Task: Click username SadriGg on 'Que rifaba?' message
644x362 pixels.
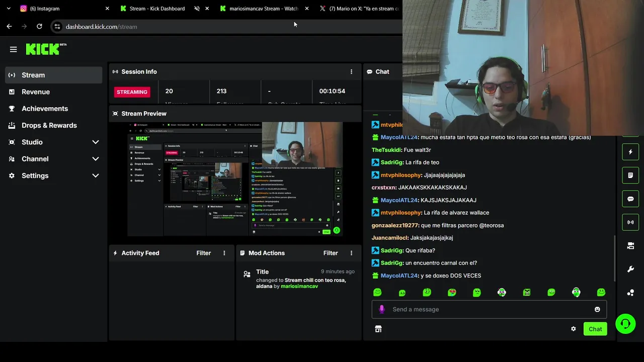Action: (392, 250)
